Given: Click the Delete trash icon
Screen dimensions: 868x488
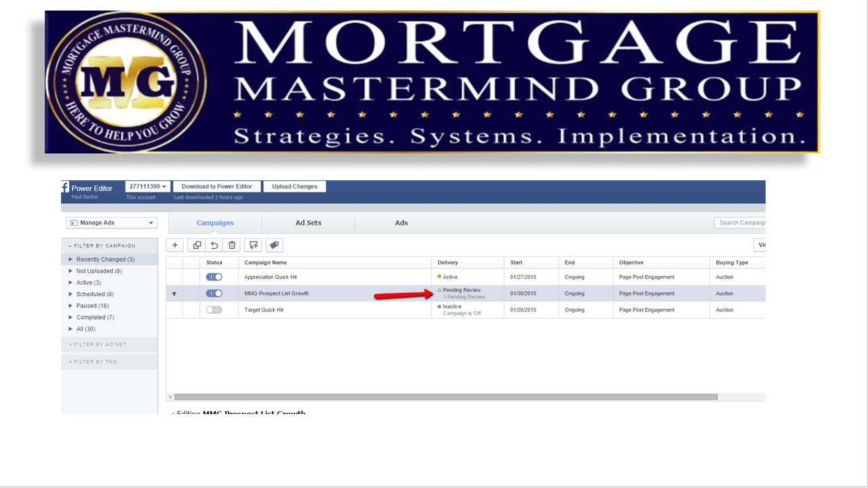Looking at the screenshot, I should 232,245.
